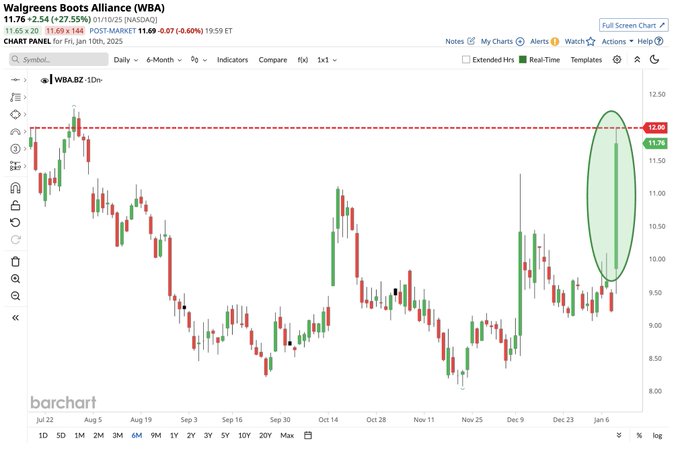
Task: Add to Watch list star
Action: pos(580,41)
